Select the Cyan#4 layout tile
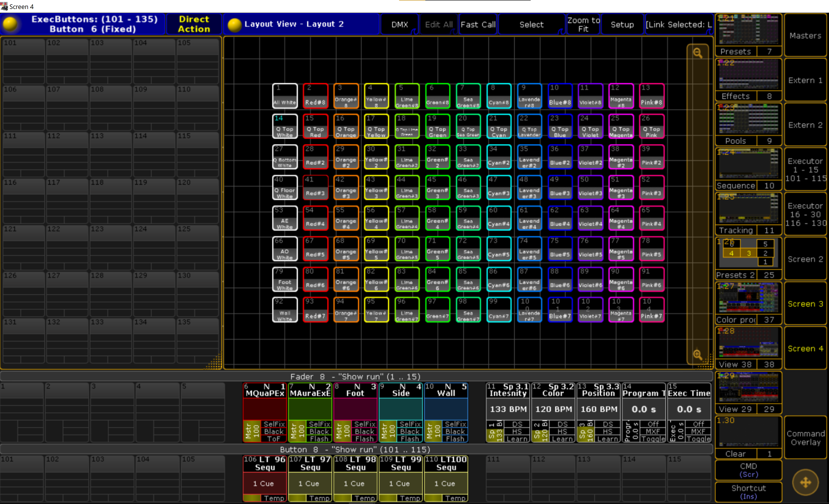 [x=499, y=218]
